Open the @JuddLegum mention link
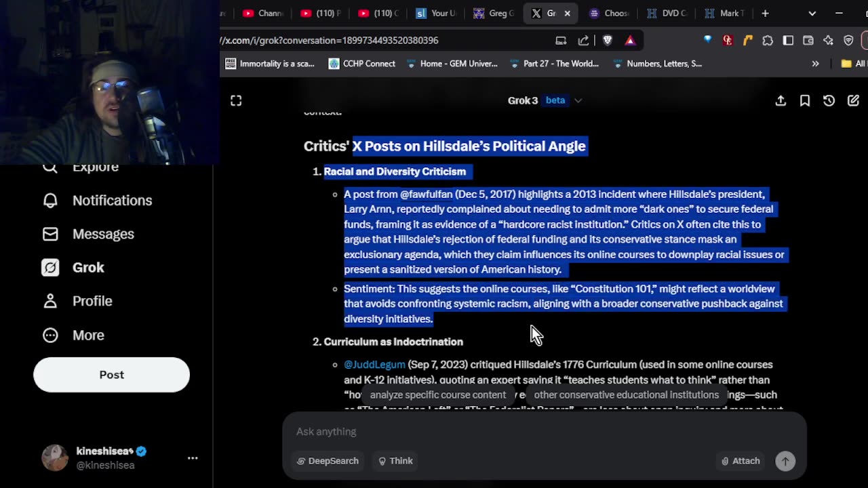This screenshot has height=488, width=868. pos(374,365)
